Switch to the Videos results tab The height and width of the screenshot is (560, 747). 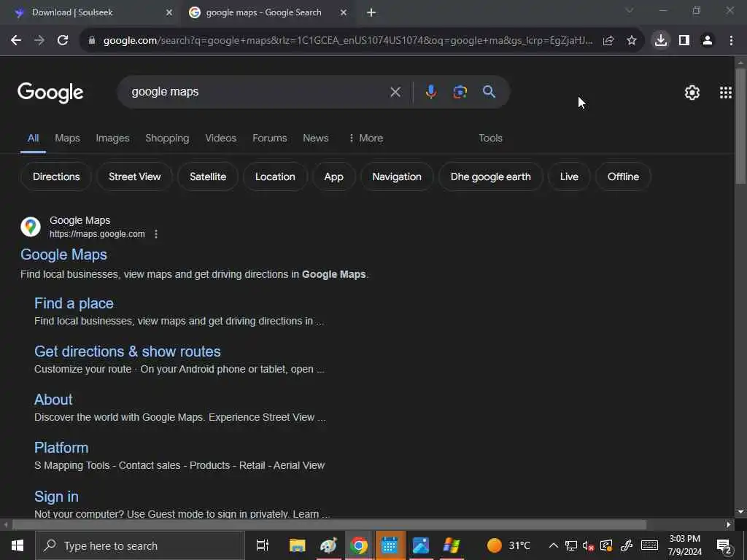point(220,138)
